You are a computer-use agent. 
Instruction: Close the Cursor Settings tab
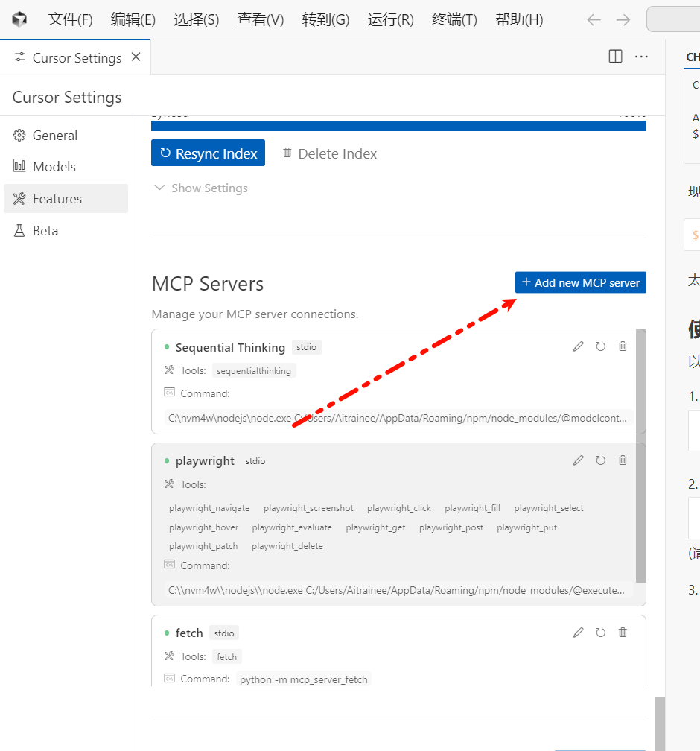[x=136, y=57]
